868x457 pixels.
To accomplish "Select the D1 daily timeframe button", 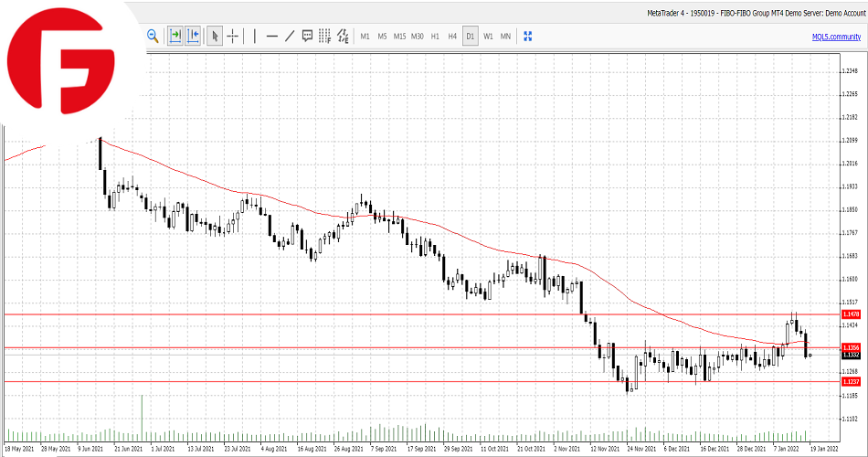I will coord(471,37).
